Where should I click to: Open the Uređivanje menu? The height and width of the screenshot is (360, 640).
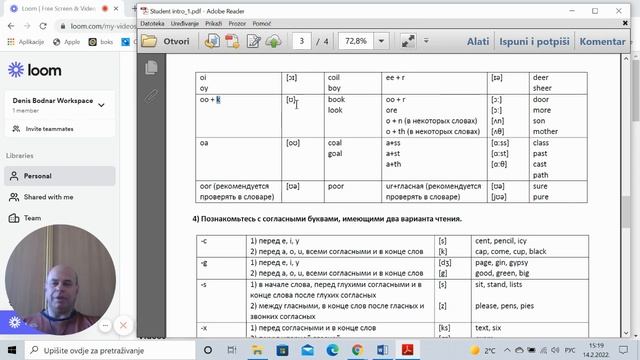[184, 24]
